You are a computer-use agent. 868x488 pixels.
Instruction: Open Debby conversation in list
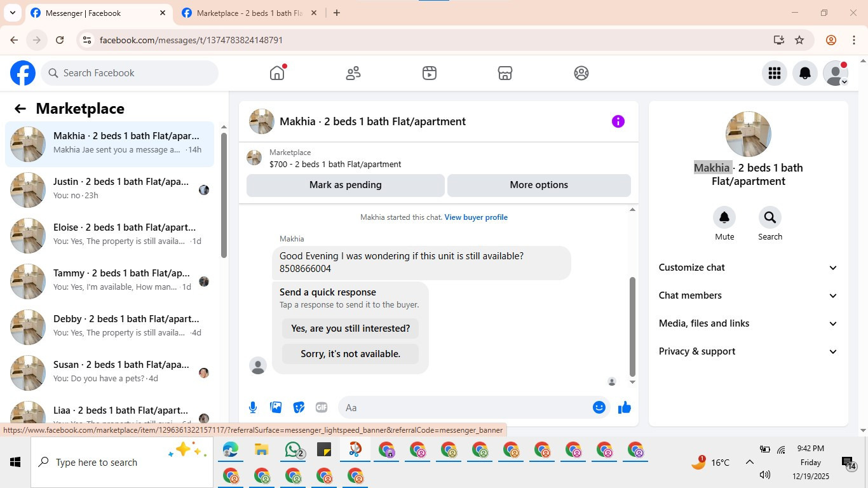coord(110,327)
